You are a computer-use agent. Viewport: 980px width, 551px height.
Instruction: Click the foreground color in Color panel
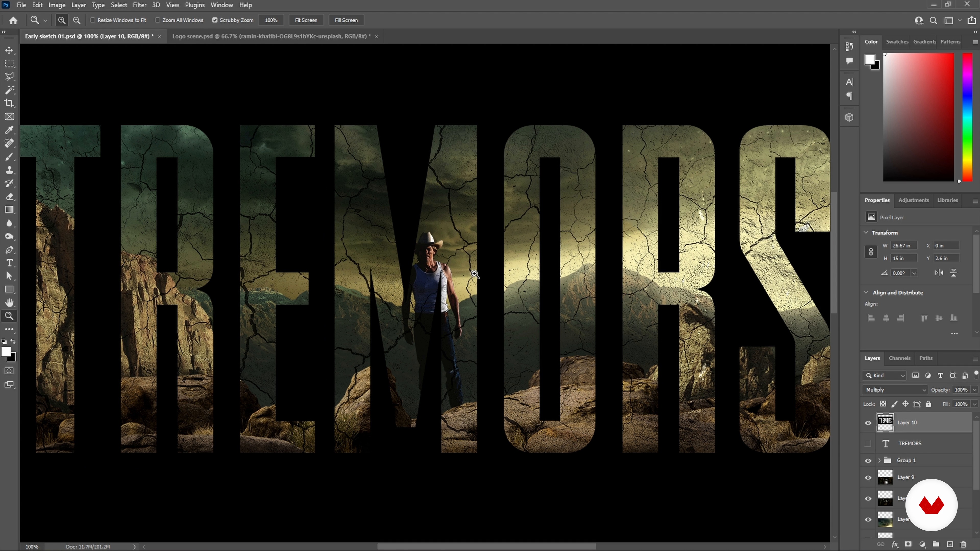pos(870,60)
